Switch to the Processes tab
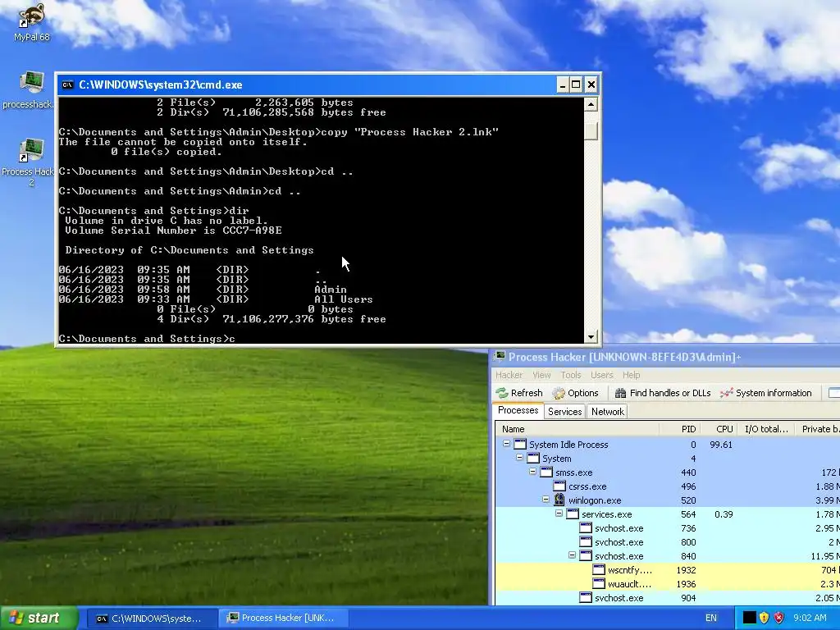The image size is (840, 630). (518, 410)
